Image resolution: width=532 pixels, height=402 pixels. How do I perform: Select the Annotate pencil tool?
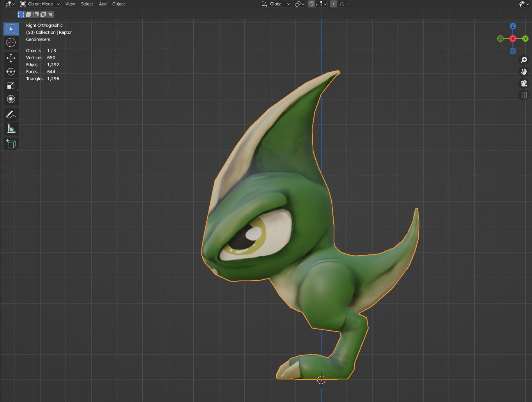pyautogui.click(x=11, y=115)
